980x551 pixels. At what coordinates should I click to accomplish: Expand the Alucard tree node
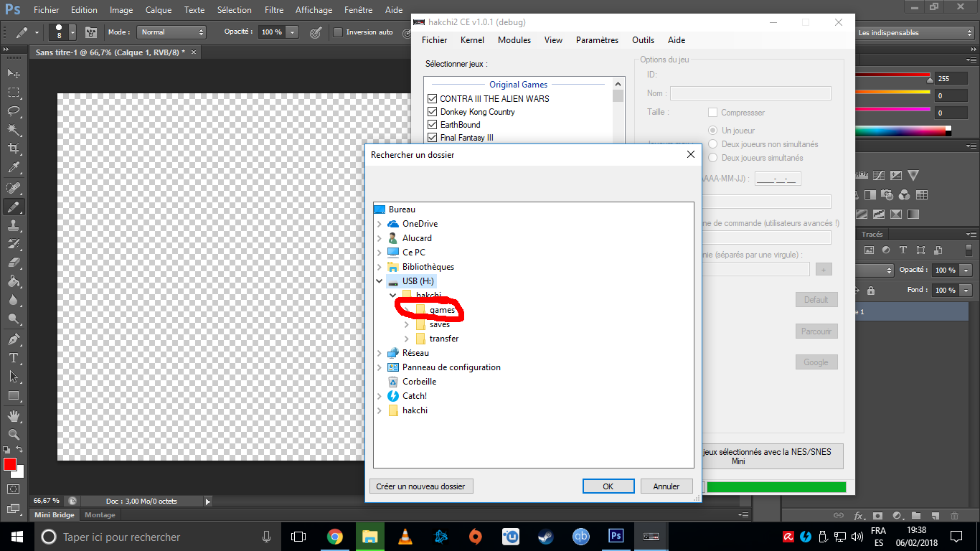pos(379,238)
